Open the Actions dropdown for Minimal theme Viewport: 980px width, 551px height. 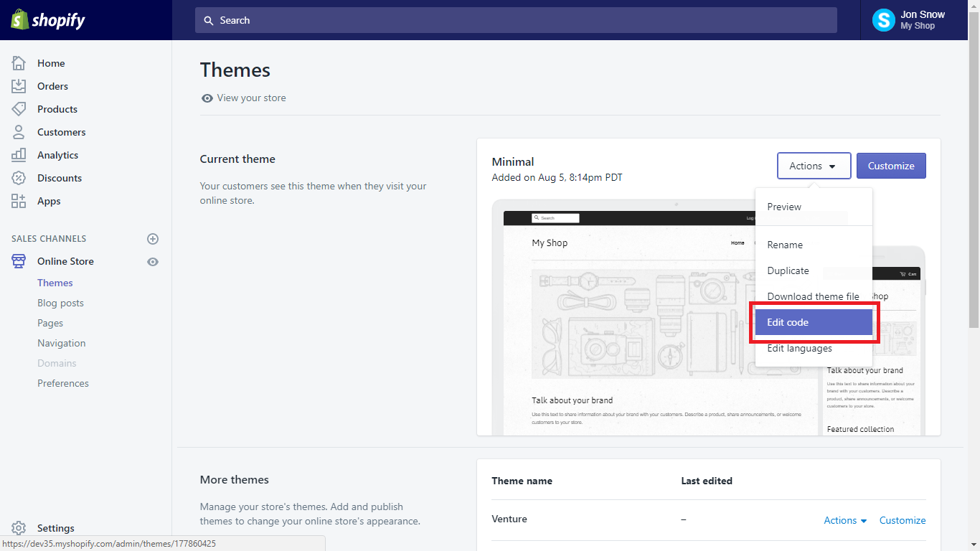814,166
